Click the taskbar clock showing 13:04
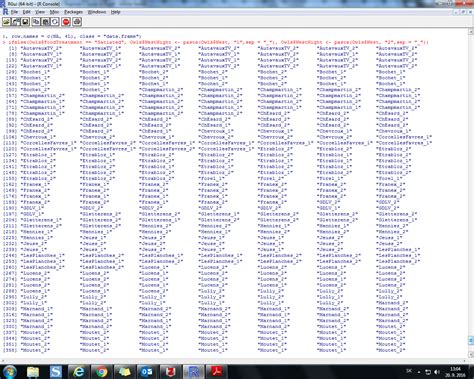474x379 pixels. 456,372
